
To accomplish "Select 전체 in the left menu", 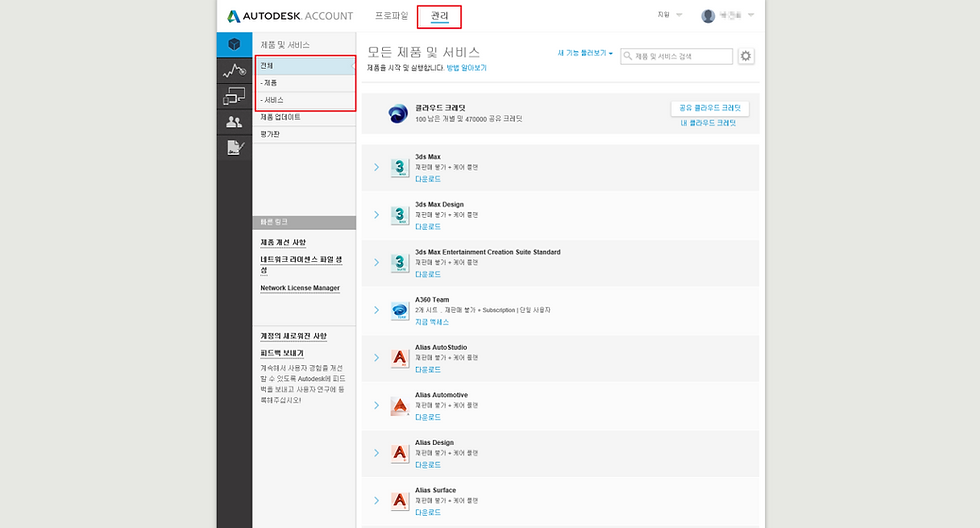I will (304, 66).
